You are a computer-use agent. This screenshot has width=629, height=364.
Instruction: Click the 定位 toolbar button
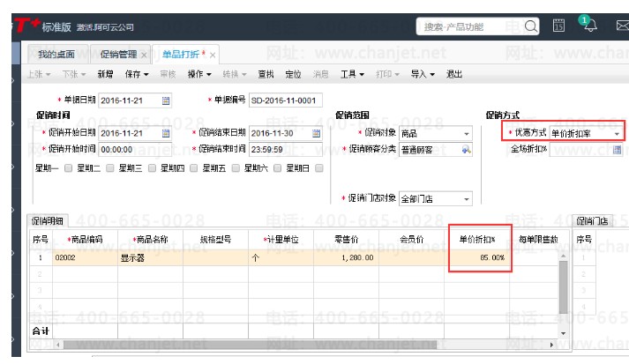point(293,74)
